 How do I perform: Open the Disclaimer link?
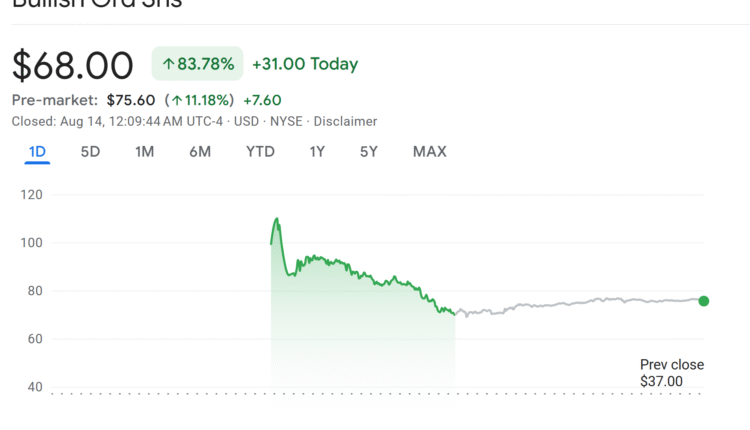(x=345, y=121)
